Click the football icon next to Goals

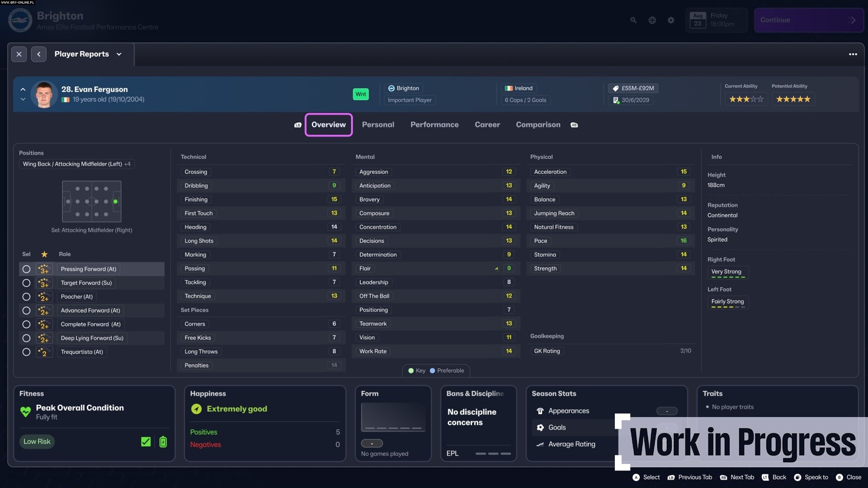[539, 427]
